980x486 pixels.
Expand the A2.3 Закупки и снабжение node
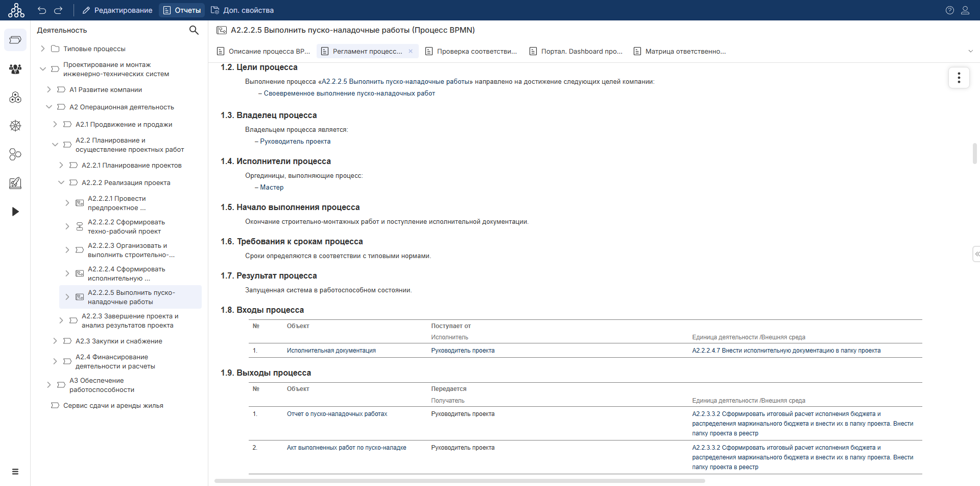pos(55,341)
